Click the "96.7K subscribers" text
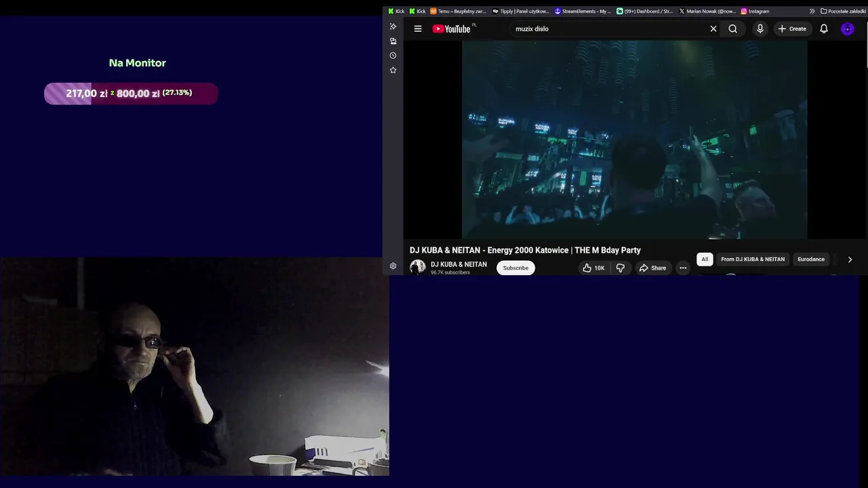The height and width of the screenshot is (488, 868). click(x=450, y=272)
